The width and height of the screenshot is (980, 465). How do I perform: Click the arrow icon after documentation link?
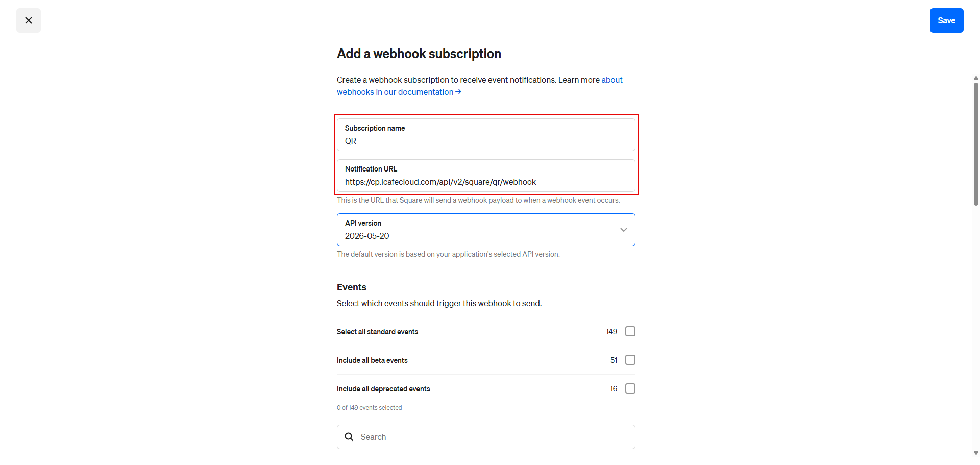[458, 92]
